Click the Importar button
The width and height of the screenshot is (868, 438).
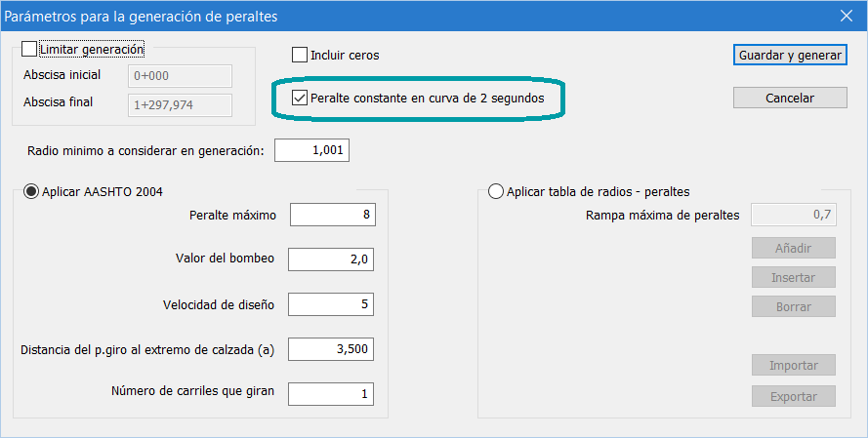pyautogui.click(x=793, y=366)
